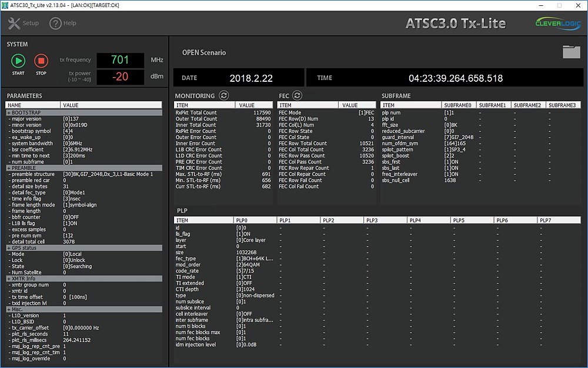Click the PARAMETERS VALUE column header
The image size is (588, 368).
111,105
